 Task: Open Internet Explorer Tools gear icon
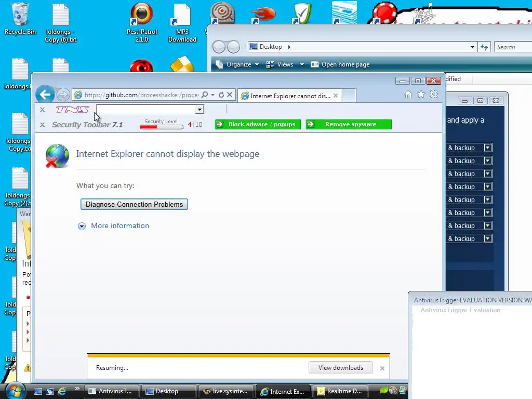pos(434,95)
